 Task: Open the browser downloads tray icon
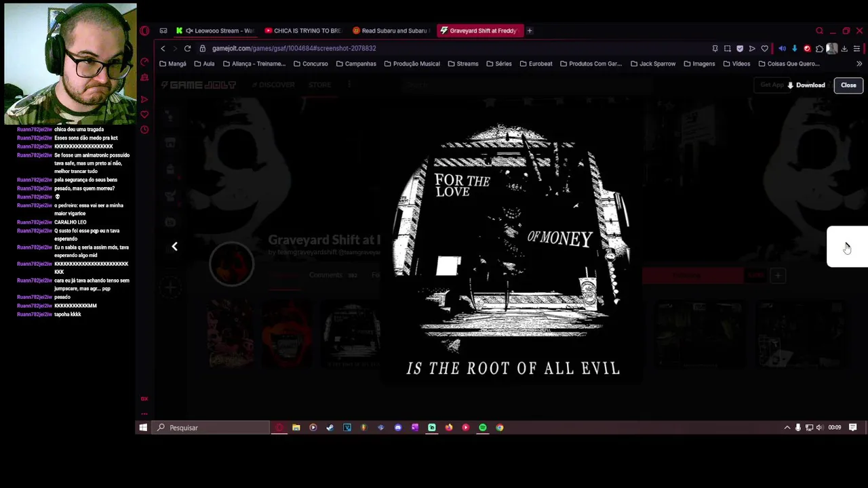tap(844, 48)
